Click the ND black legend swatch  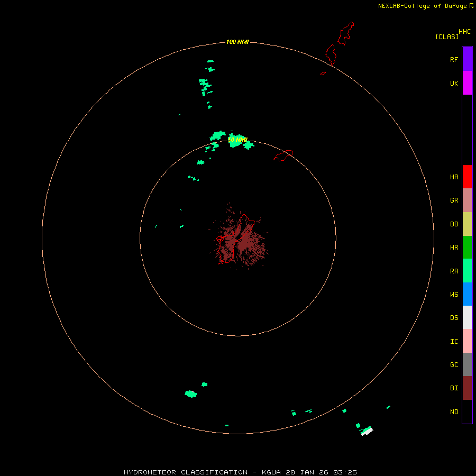point(467,411)
